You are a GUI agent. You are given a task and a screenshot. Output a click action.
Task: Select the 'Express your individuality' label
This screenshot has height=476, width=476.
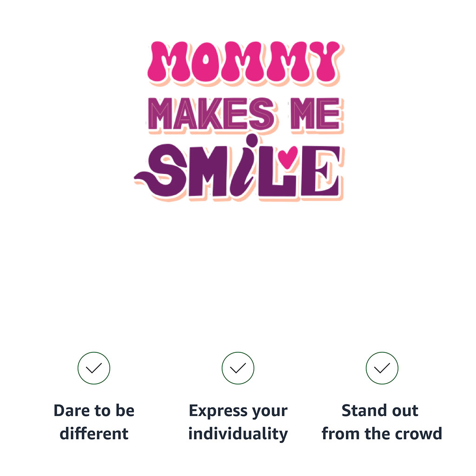(238, 422)
